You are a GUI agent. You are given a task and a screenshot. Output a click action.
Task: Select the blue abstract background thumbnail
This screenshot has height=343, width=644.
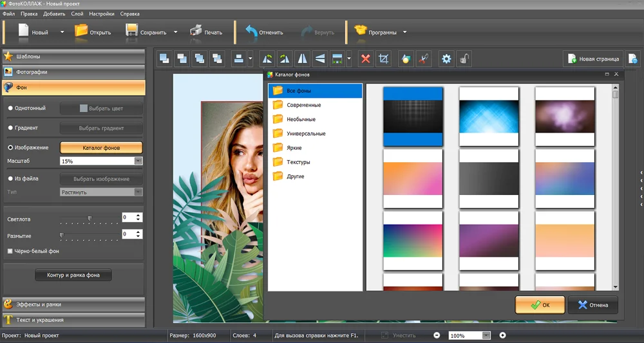(489, 116)
